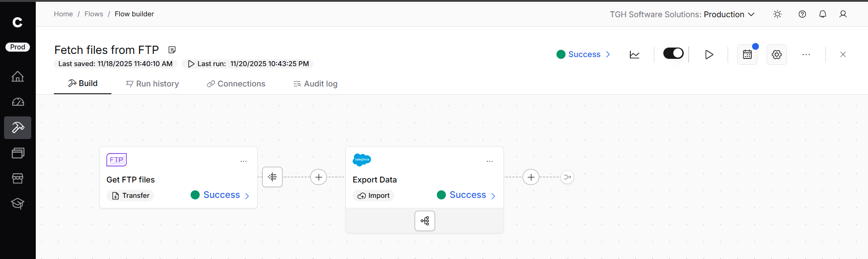Open the flow schedule calendar icon
Viewport: 868px width, 259px height.
747,55
